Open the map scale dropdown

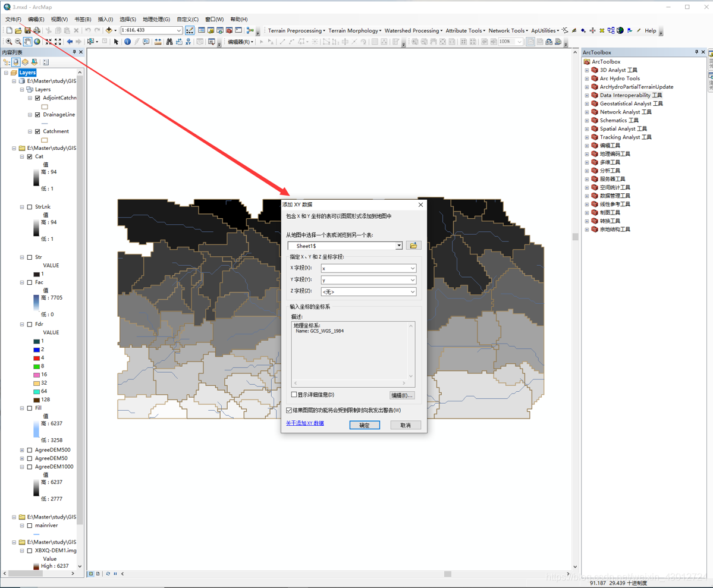coord(179,30)
